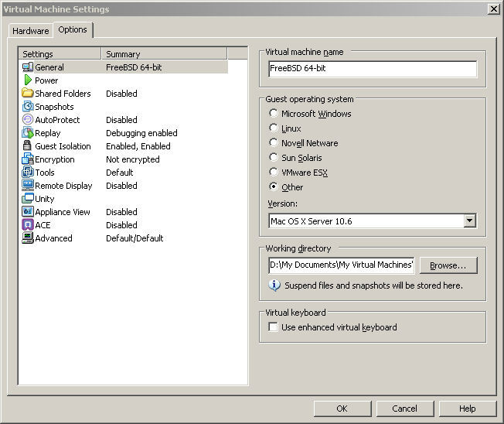Click the Replay icon

(28, 132)
